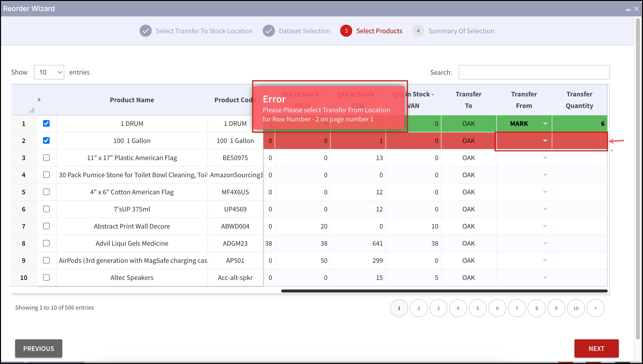Minimize the Reorder Wizard dialog
The image size is (643, 364).
click(x=628, y=10)
